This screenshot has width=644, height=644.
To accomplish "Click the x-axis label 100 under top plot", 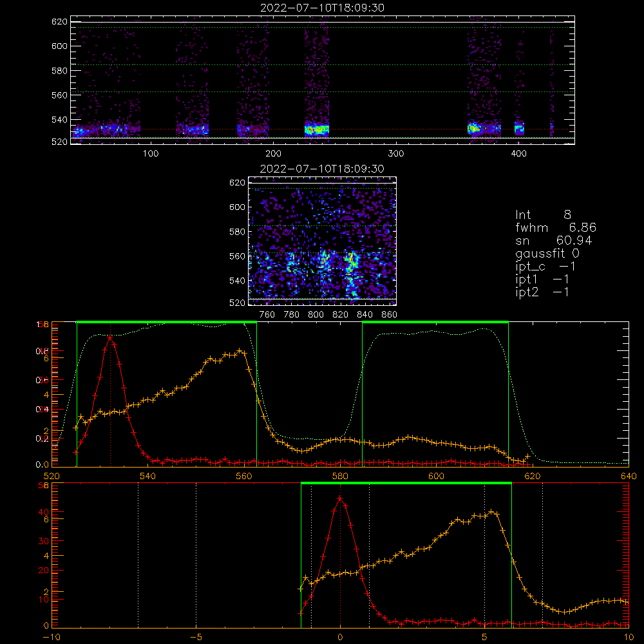I will pyautogui.click(x=151, y=154).
